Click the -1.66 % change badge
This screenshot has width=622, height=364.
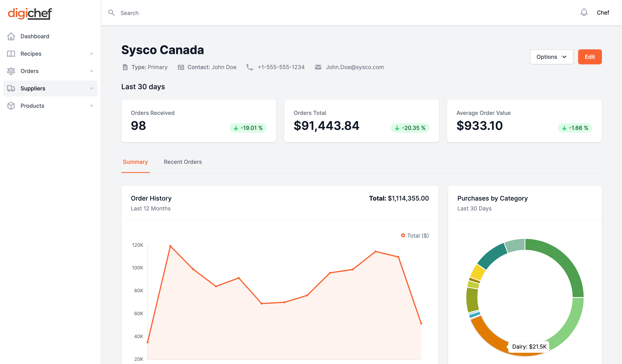click(575, 128)
